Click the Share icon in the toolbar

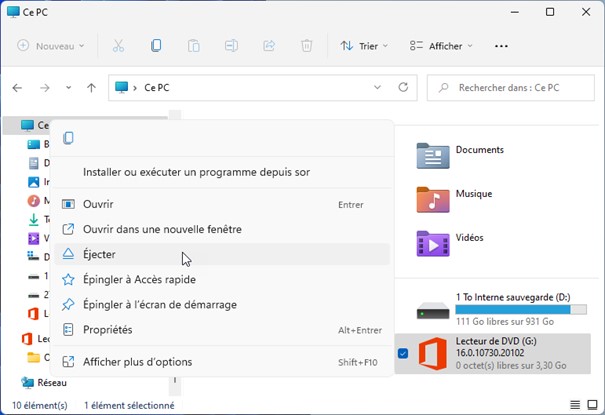[269, 46]
